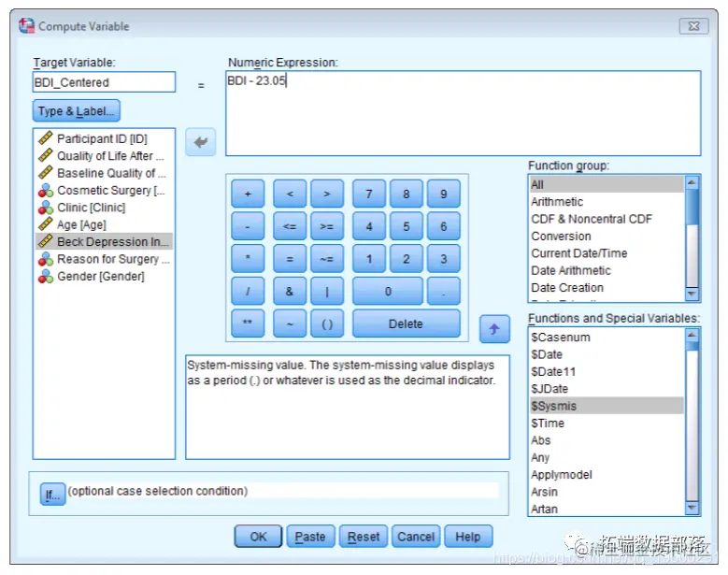Select Date Creation function group
728x575 pixels.
click(x=607, y=288)
